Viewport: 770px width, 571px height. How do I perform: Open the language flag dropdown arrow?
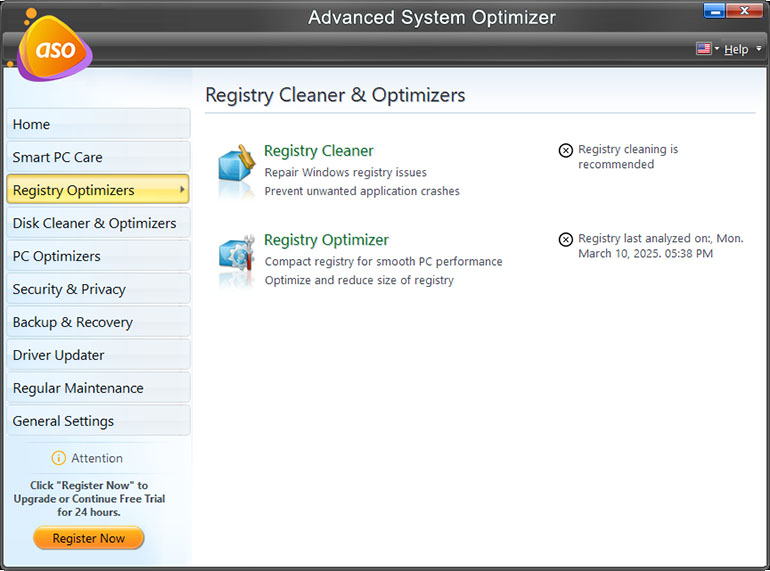click(717, 49)
